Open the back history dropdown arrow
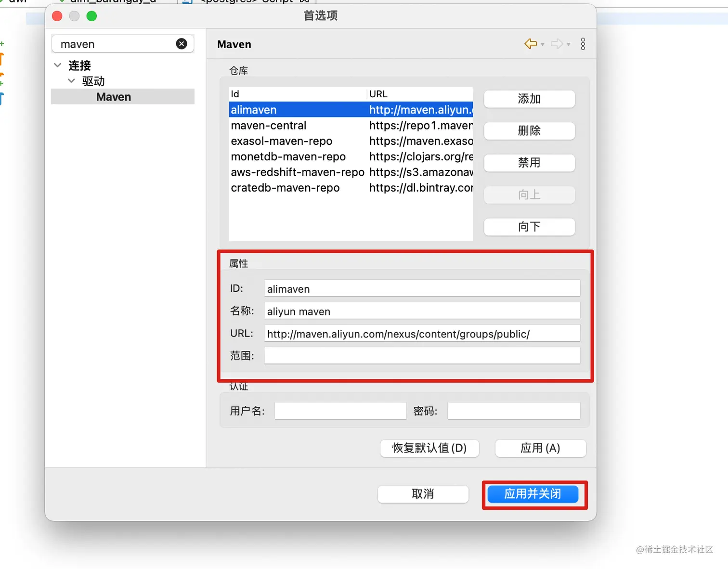The image size is (728, 569). click(543, 44)
